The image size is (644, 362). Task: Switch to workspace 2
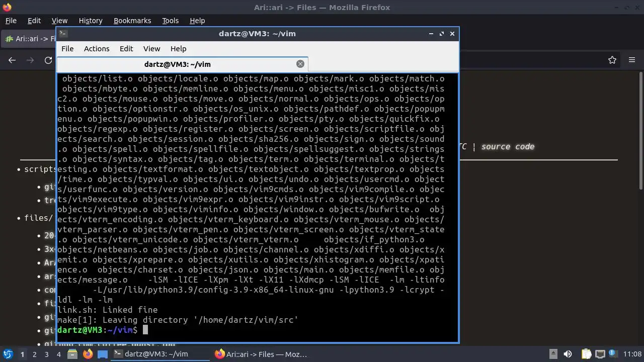pyautogui.click(x=34, y=354)
